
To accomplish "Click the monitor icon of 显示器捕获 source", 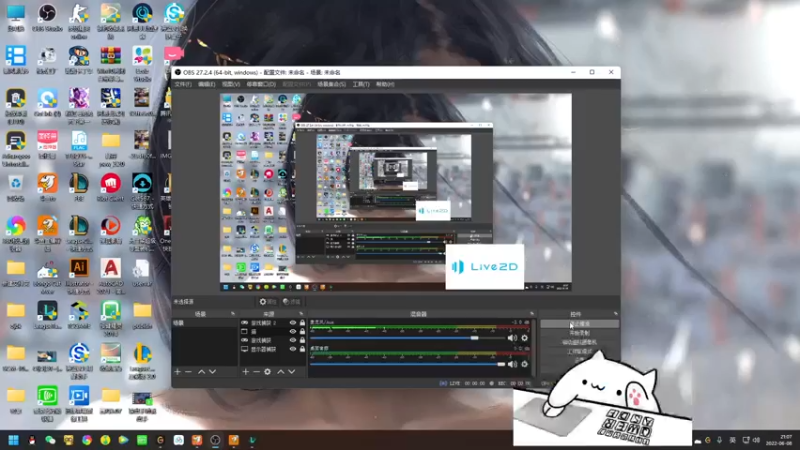I will click(244, 349).
